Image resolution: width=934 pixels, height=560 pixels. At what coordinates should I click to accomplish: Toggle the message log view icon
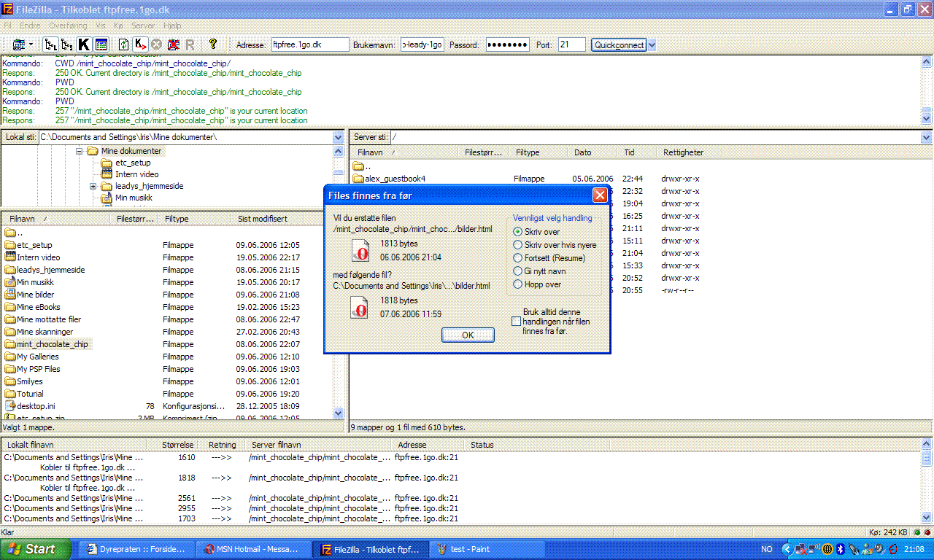[x=101, y=44]
